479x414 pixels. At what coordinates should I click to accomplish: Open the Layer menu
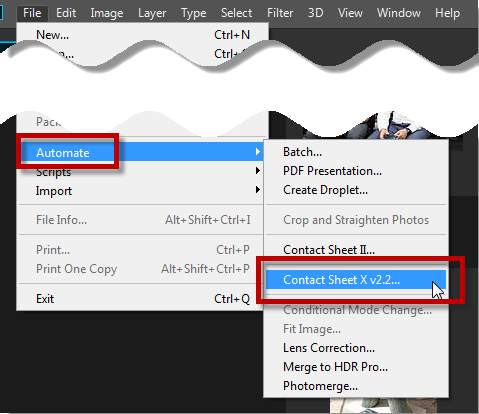click(152, 13)
